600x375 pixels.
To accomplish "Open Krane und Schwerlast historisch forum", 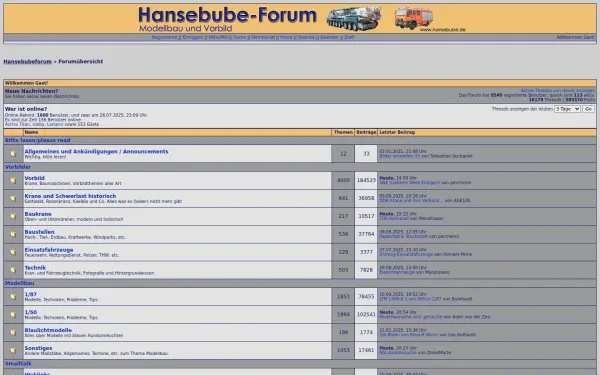I will coord(70,196).
